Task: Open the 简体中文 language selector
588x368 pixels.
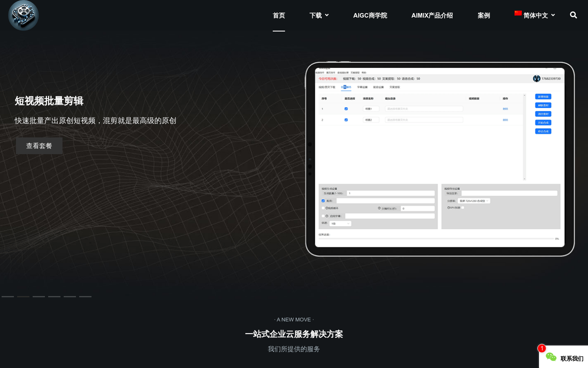Action: click(x=535, y=16)
